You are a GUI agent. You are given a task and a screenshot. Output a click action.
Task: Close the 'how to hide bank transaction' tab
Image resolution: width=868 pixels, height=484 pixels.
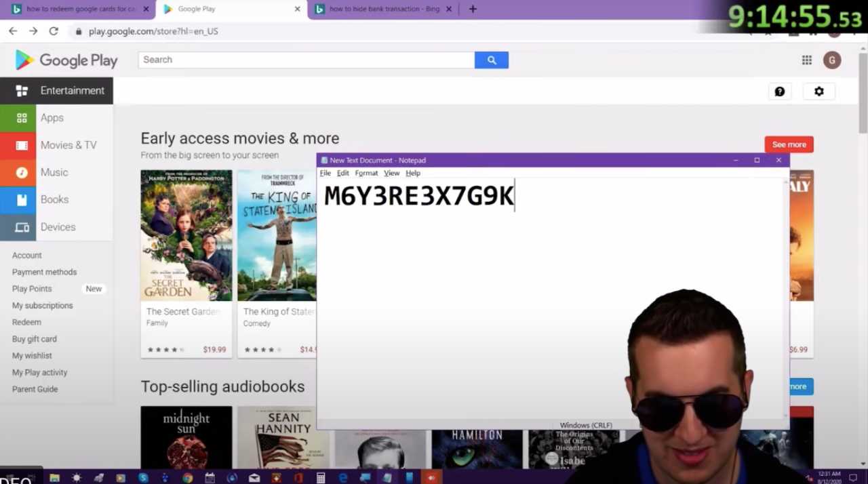point(449,9)
